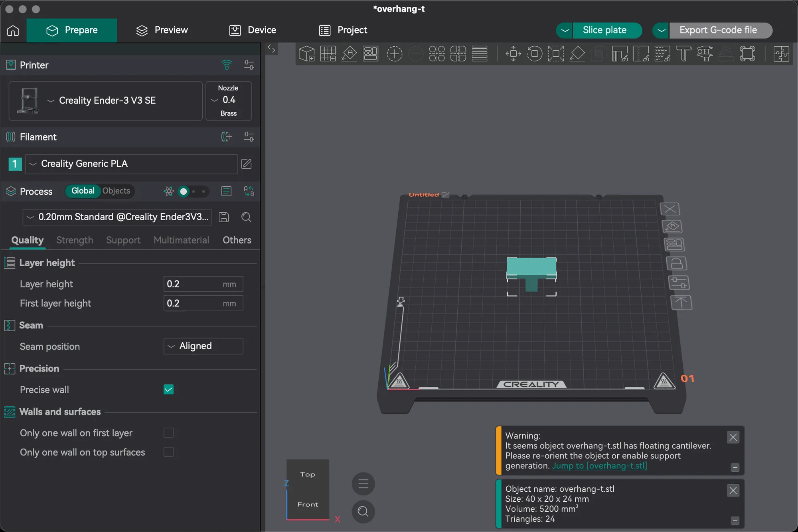Click the compare presets icon
The image size is (798, 532).
249,191
